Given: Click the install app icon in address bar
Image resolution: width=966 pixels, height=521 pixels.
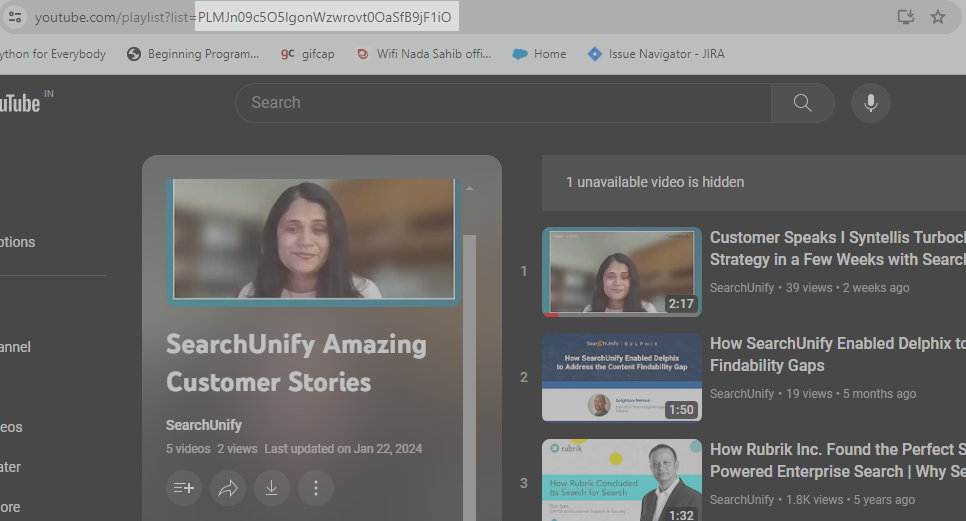Looking at the screenshot, I should (905, 17).
